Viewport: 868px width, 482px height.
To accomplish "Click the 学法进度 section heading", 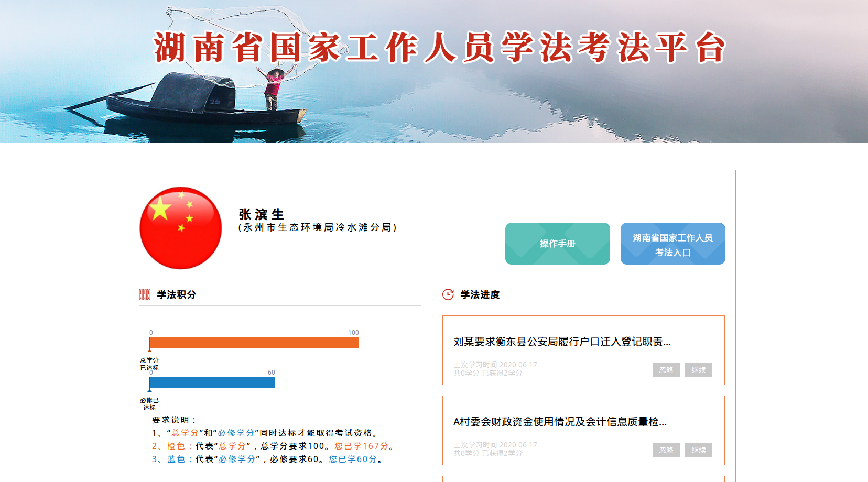I will 480,294.
